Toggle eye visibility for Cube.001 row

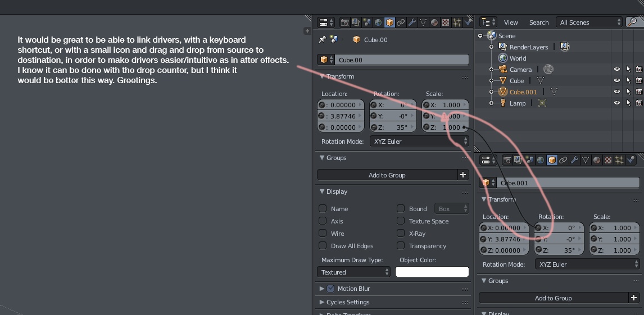[x=617, y=92]
